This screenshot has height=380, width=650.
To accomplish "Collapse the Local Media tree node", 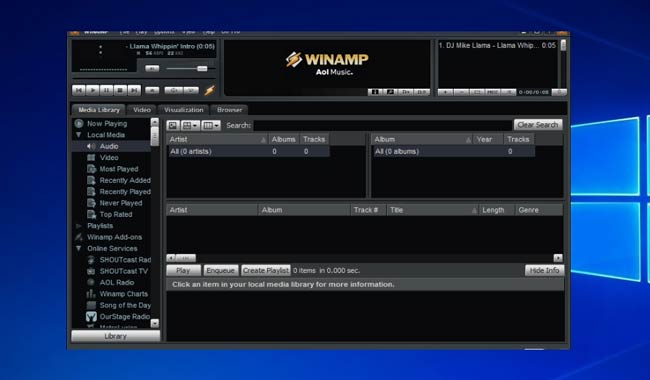I will click(78, 135).
